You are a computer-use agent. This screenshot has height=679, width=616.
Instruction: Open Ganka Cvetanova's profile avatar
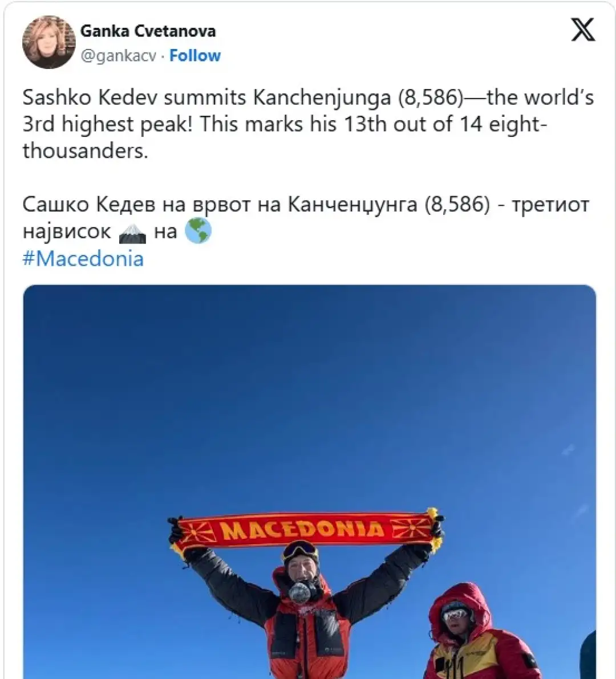tap(49, 42)
